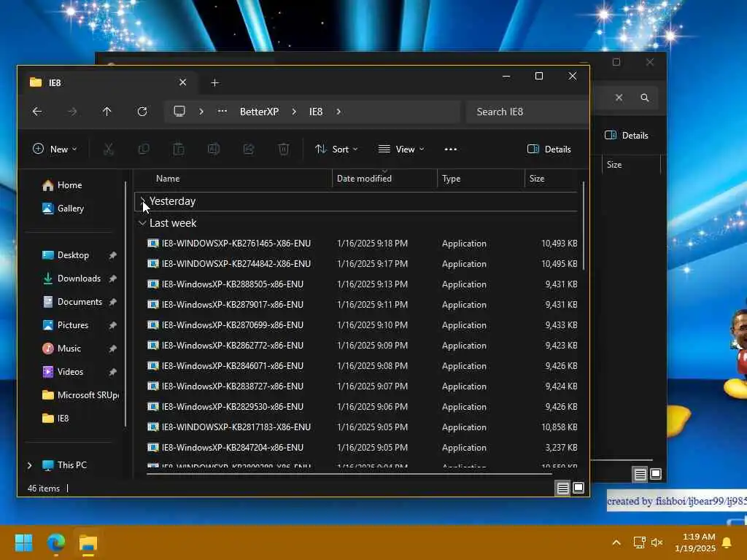Toggle the Details pane in IE8 window

coord(549,149)
